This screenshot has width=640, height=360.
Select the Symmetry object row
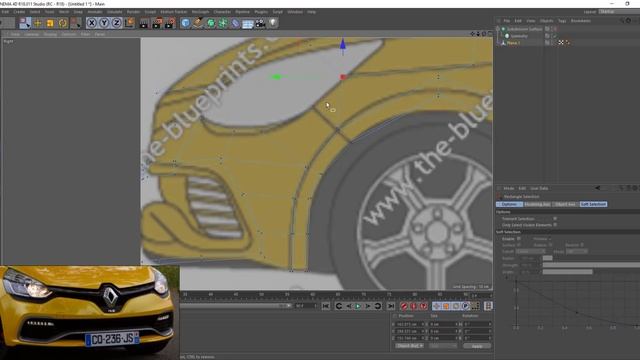(x=519, y=36)
